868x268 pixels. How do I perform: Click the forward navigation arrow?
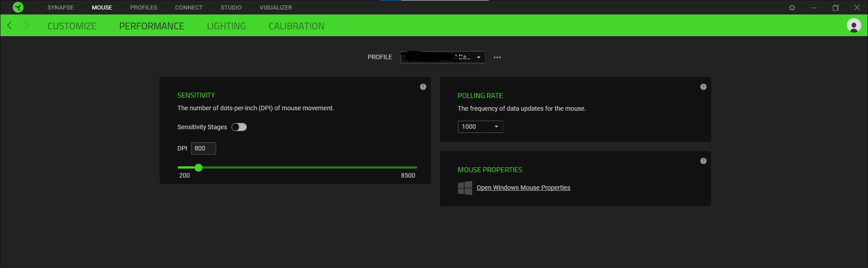tap(27, 26)
